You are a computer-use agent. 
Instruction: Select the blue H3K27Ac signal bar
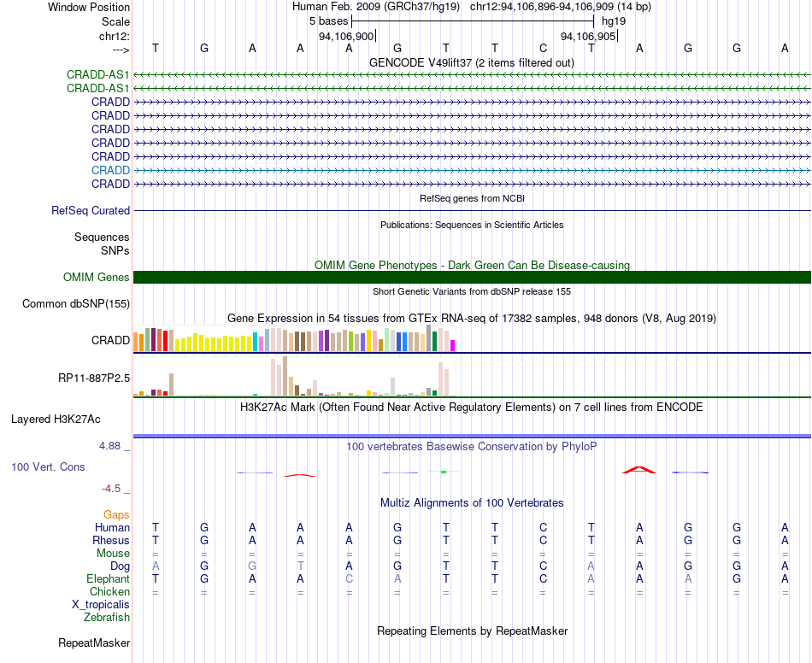pyautogui.click(x=473, y=437)
